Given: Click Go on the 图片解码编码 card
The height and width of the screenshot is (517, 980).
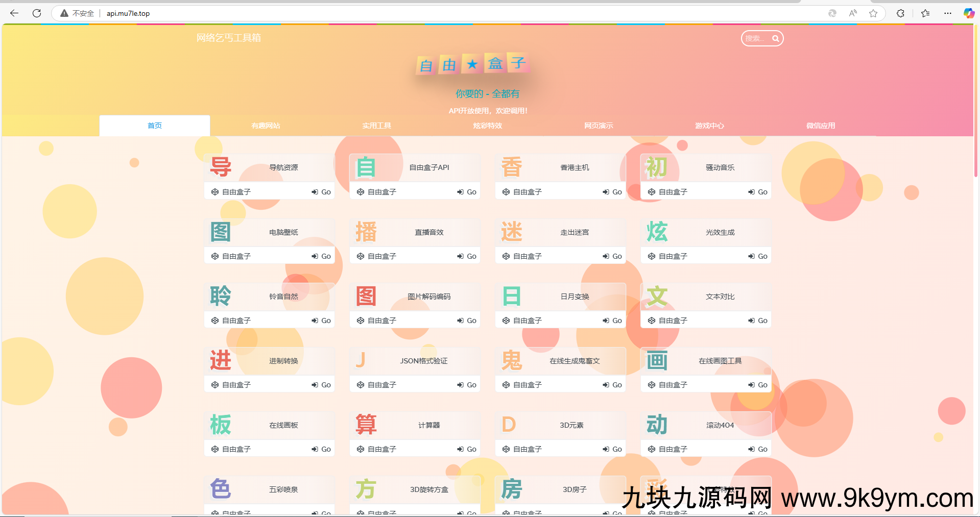Looking at the screenshot, I should [467, 321].
